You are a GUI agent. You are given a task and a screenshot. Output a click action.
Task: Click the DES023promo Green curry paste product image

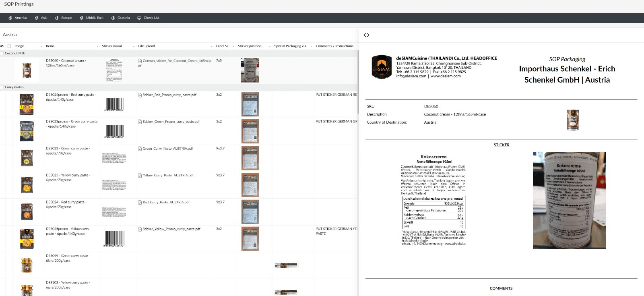27,131
